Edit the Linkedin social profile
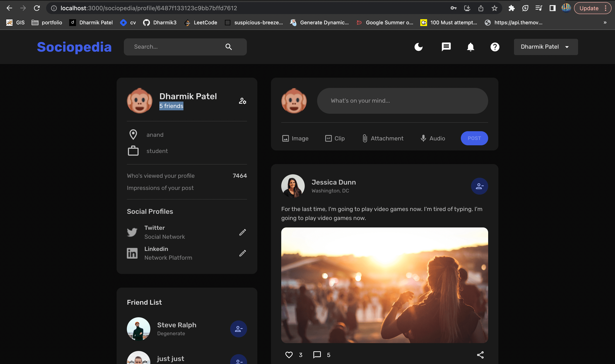The height and width of the screenshot is (364, 615). click(x=242, y=253)
